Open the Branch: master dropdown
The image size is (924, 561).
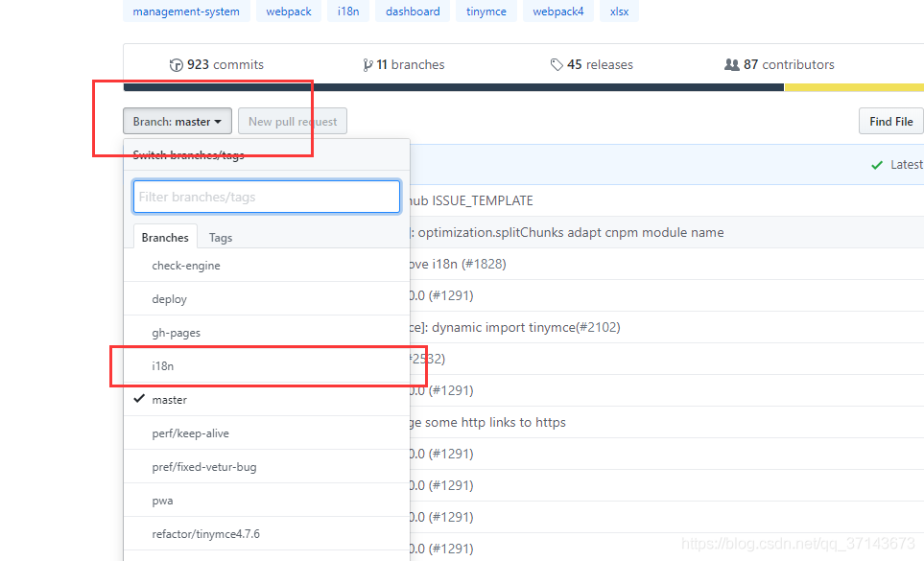(x=178, y=122)
